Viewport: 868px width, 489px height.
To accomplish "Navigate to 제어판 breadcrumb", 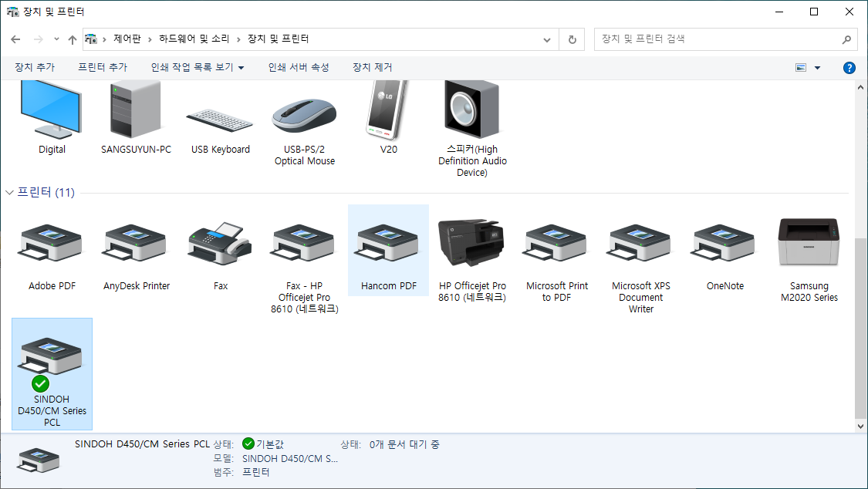I will (x=127, y=39).
